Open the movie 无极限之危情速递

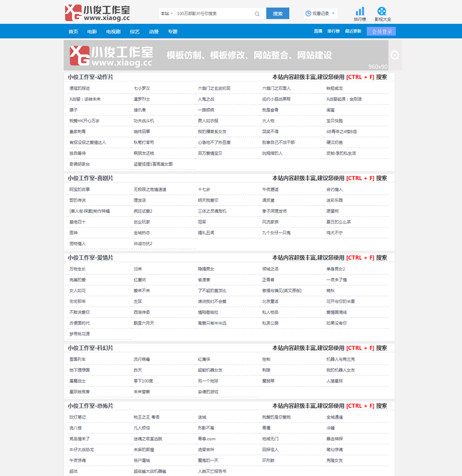[x=150, y=189]
